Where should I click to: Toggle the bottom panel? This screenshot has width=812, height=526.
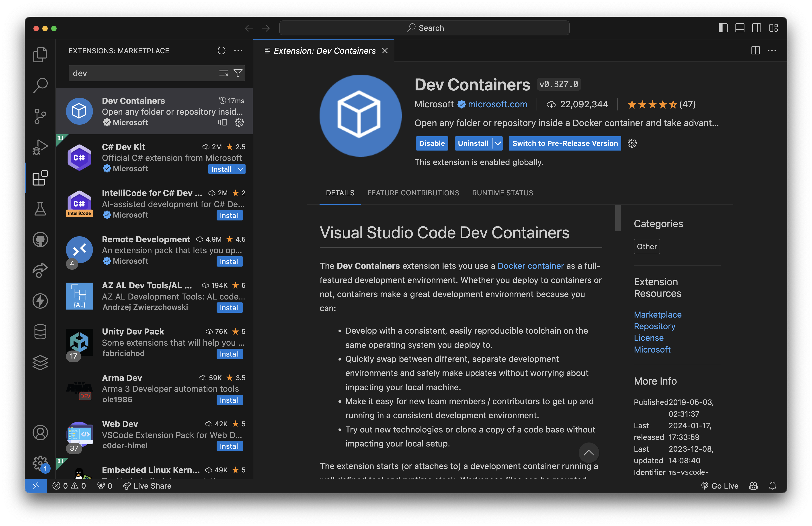click(x=740, y=28)
